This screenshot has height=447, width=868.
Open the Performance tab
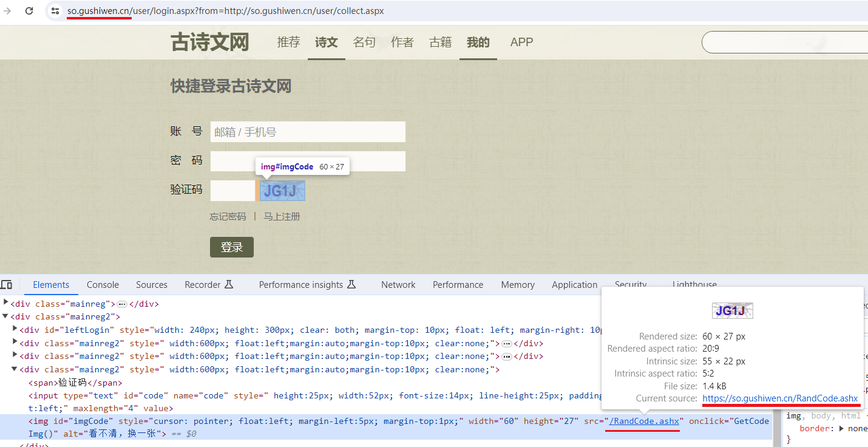point(458,285)
